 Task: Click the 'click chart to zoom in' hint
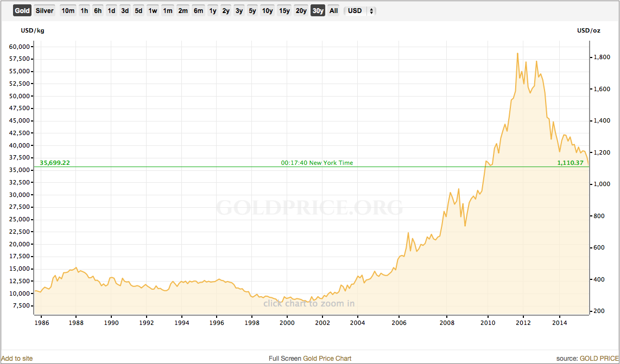[309, 304]
